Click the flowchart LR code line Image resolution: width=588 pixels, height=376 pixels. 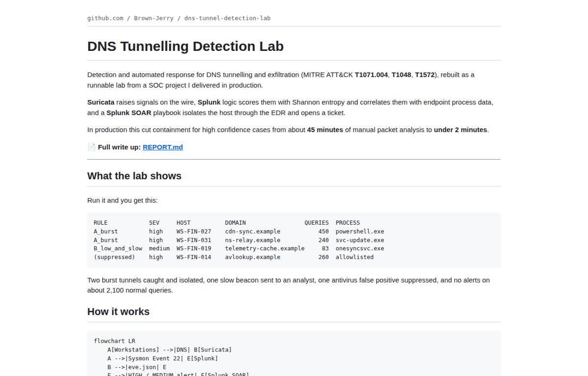click(115, 341)
